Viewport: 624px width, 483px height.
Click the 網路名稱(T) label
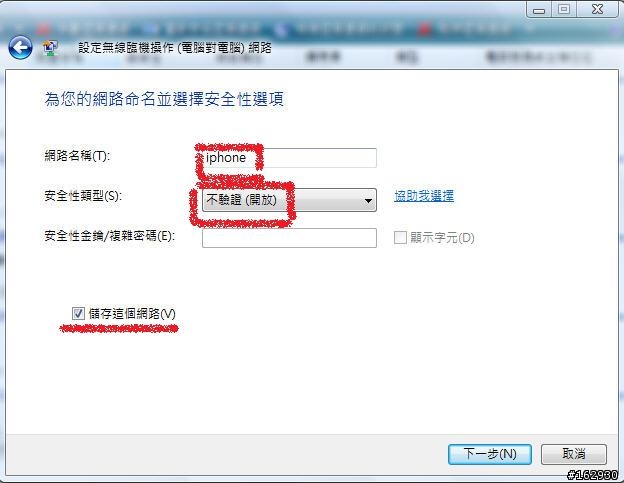(77, 156)
